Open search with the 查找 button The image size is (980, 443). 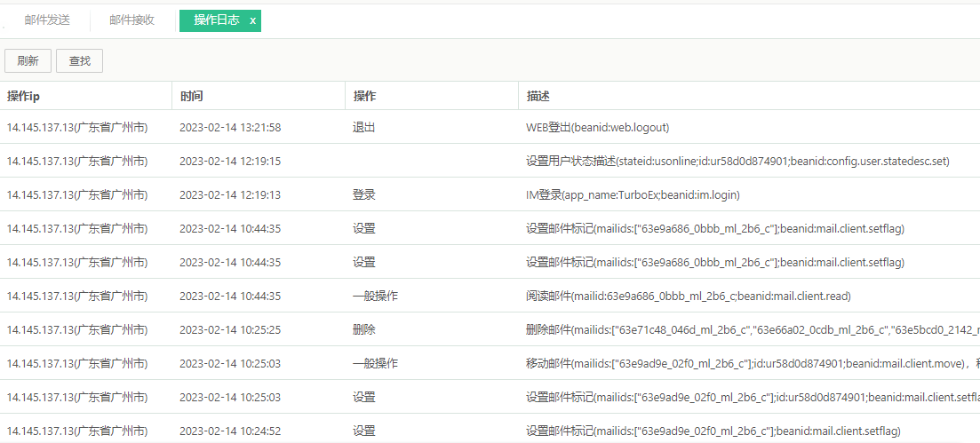point(79,60)
